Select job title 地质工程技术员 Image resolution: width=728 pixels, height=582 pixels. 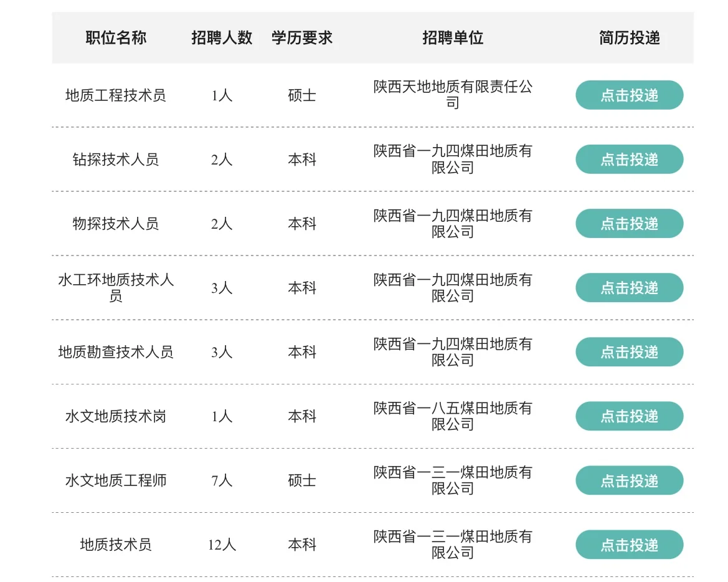[116, 95]
